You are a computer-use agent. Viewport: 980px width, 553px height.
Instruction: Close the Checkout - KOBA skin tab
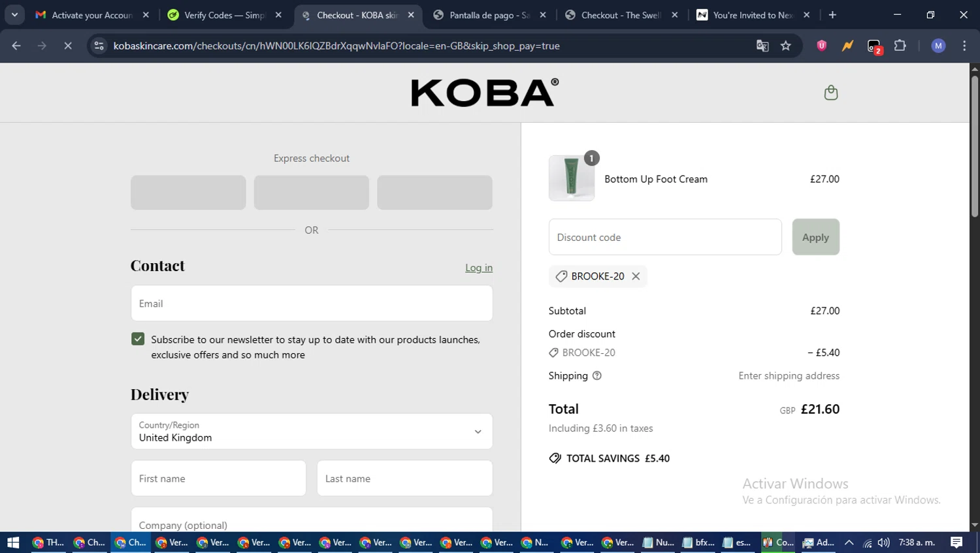tap(411, 14)
